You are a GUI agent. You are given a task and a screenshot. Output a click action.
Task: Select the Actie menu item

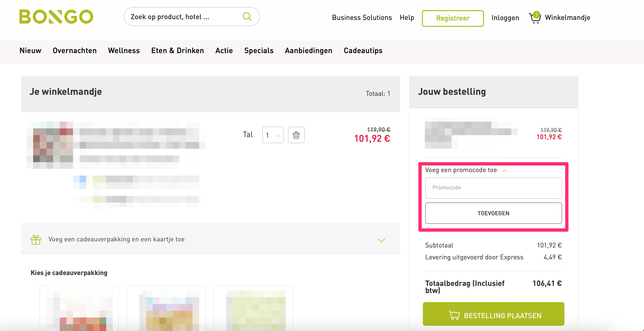[224, 51]
